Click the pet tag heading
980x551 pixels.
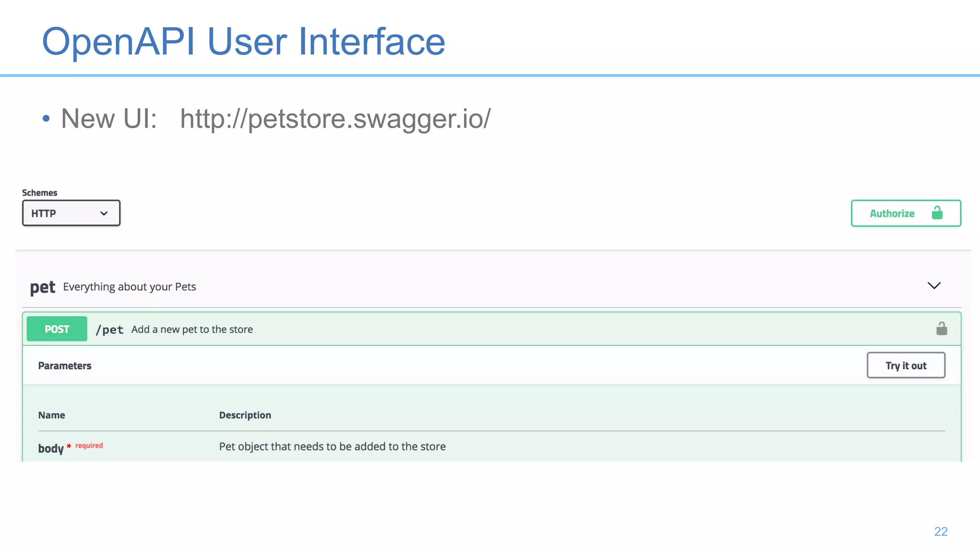click(43, 287)
